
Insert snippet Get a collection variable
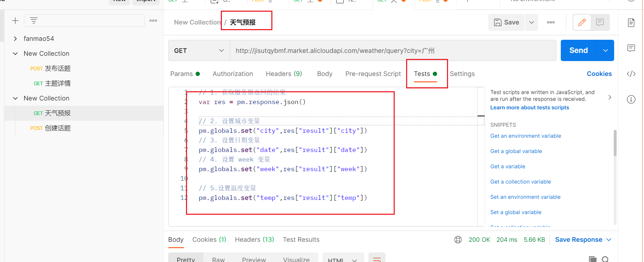pyautogui.click(x=521, y=182)
